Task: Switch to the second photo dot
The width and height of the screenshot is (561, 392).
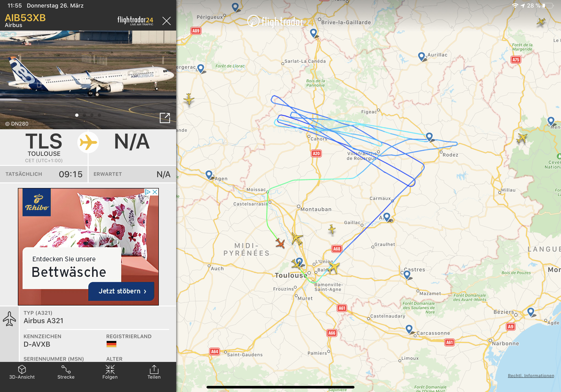Action: 84,115
